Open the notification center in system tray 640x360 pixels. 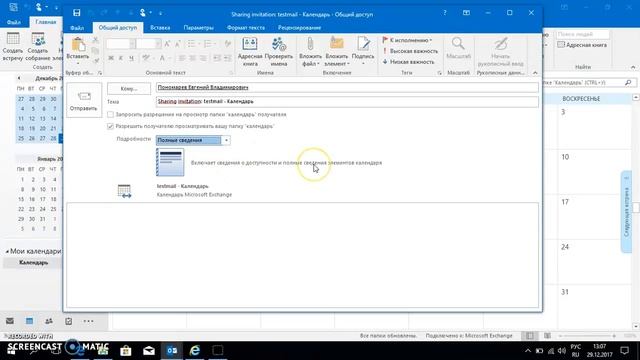point(624,350)
